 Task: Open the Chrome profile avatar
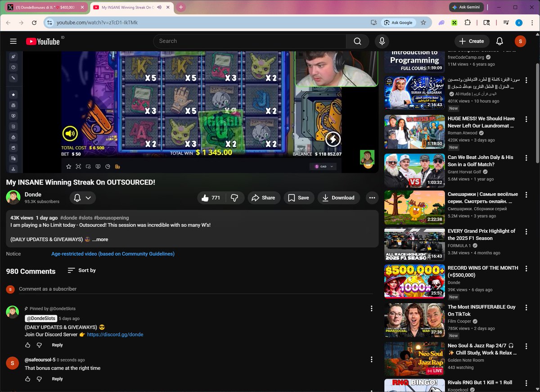click(x=519, y=23)
